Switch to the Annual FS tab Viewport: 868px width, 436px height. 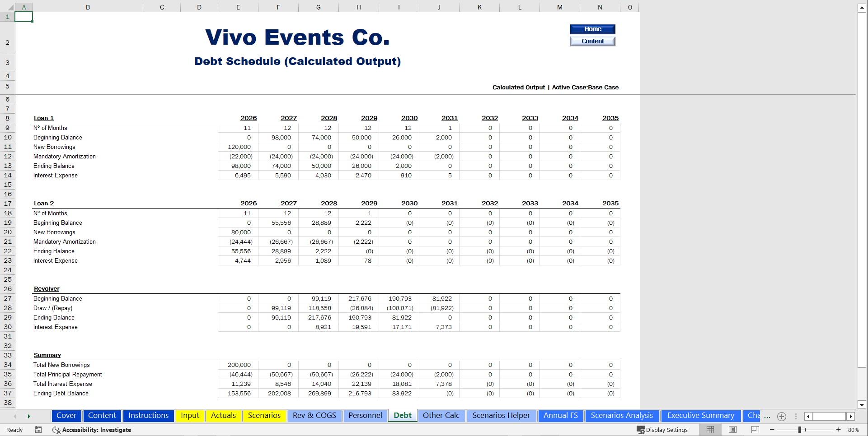tap(561, 415)
